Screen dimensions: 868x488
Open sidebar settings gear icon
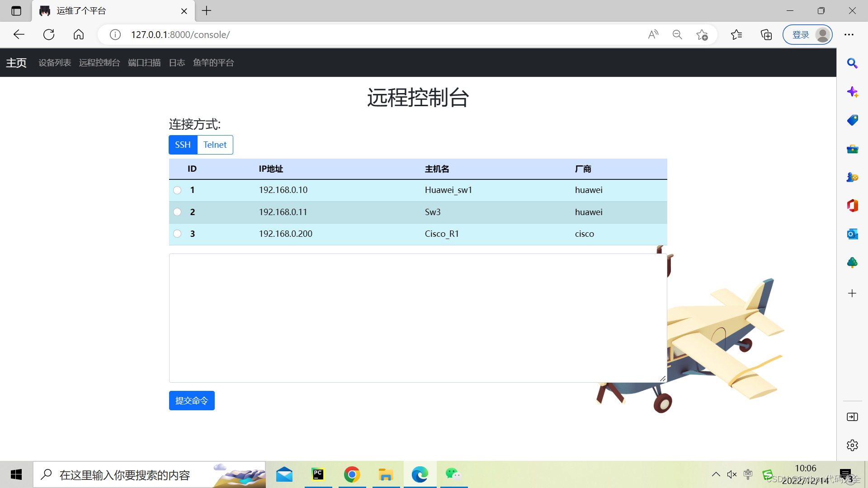852,445
